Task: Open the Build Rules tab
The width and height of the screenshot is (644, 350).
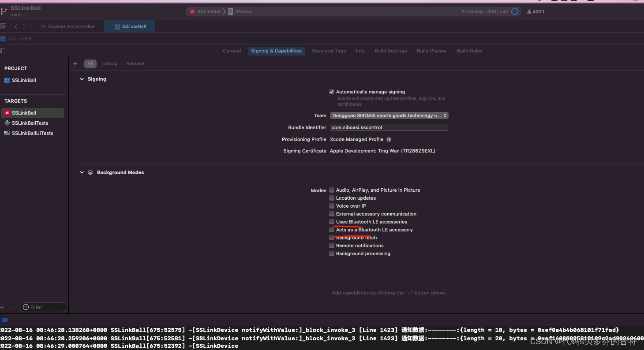Action: [x=470, y=51]
